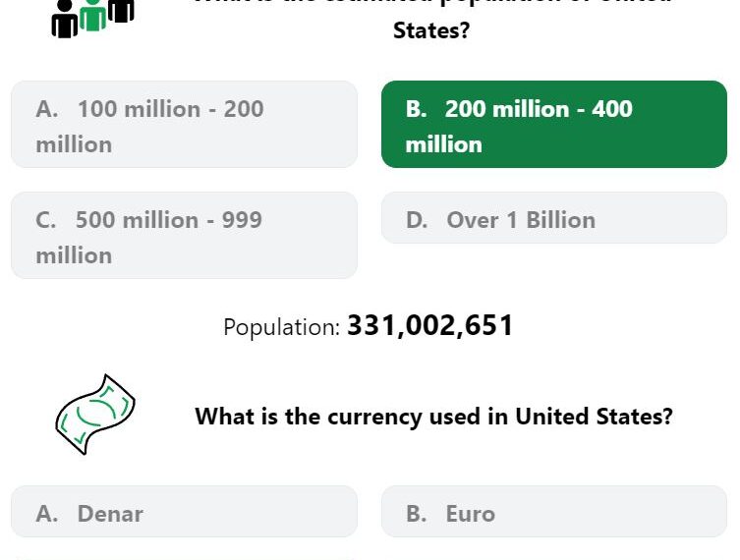Click the 'B.' letter label beside Euro
Image resolution: width=740 pixels, height=560 pixels.
coord(417,513)
